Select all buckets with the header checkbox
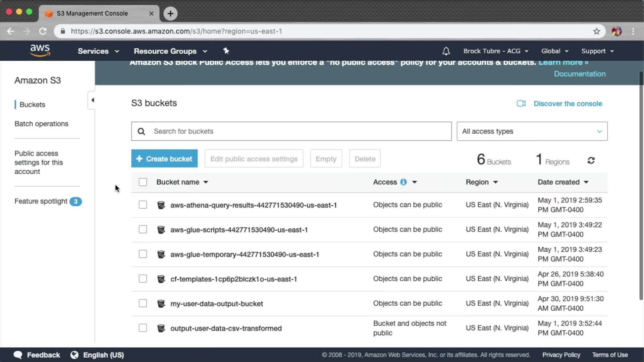This screenshot has width=644, height=362. point(143,182)
